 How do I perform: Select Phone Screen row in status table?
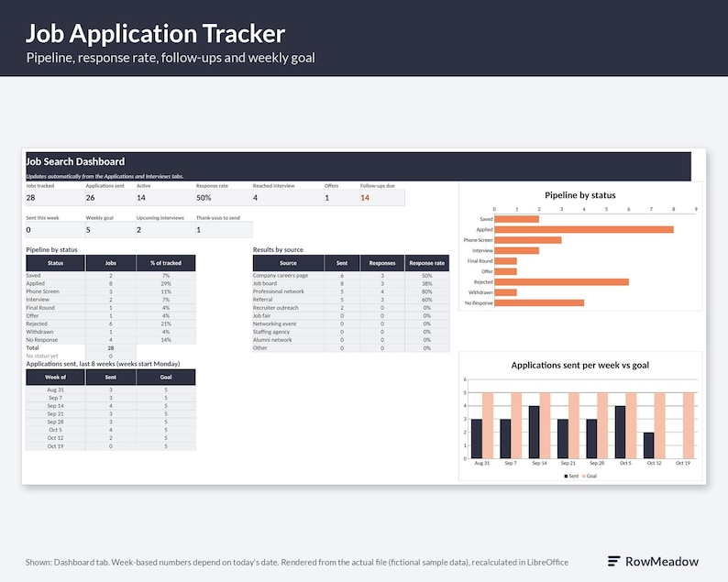(111, 291)
